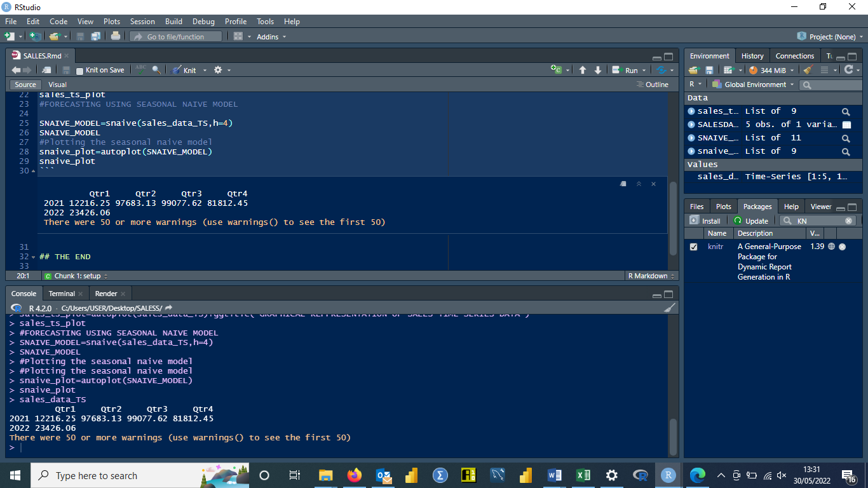Expand the Run options dropdown arrow
The image size is (868, 488).
point(644,71)
